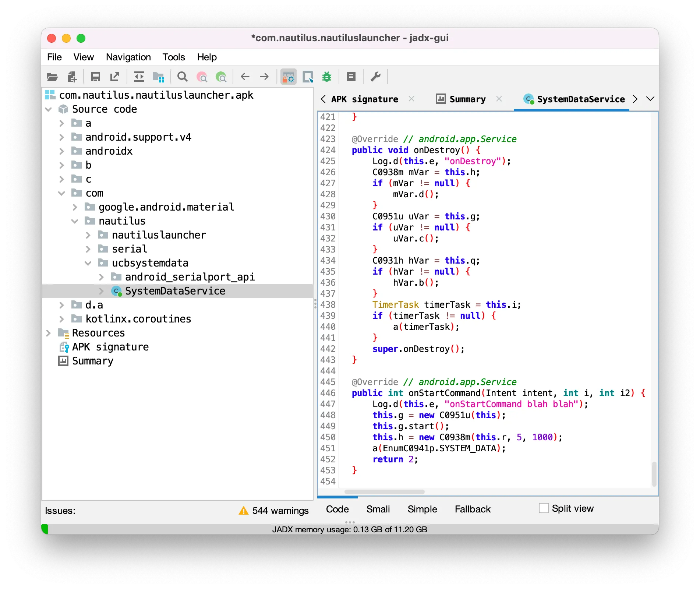Export project with the export arrow icon
The height and width of the screenshot is (589, 700).
click(115, 77)
